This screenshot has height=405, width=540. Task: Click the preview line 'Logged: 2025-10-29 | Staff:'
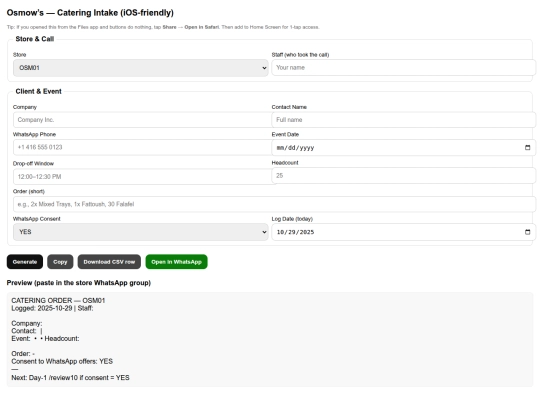52,308
